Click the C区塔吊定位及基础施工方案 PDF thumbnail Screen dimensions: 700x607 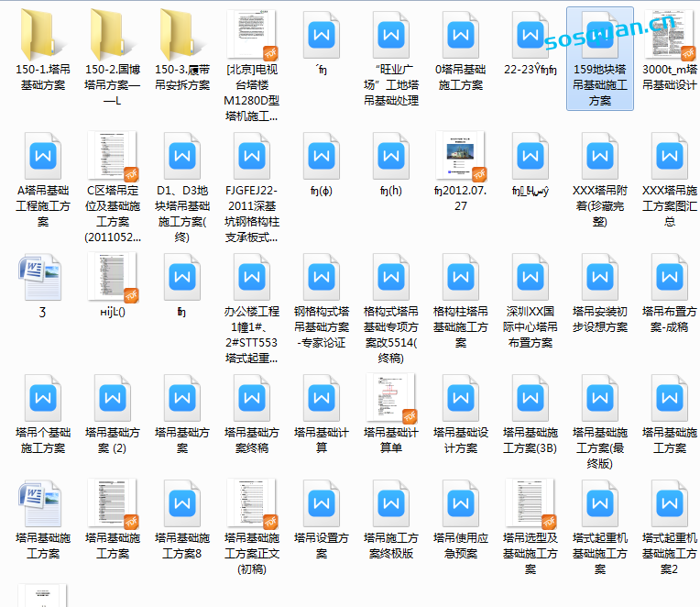tap(113, 156)
